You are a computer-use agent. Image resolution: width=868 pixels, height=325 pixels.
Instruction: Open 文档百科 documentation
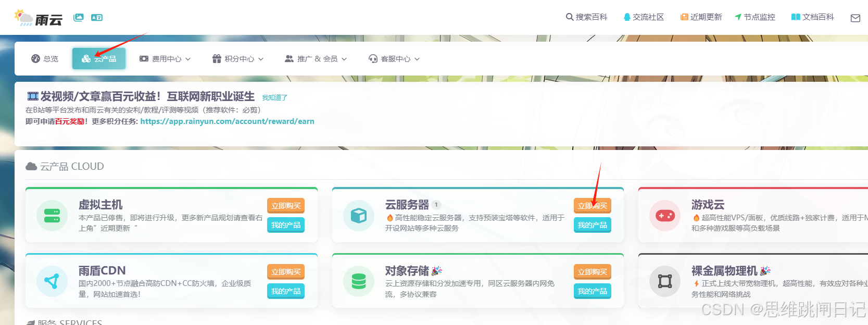[813, 17]
